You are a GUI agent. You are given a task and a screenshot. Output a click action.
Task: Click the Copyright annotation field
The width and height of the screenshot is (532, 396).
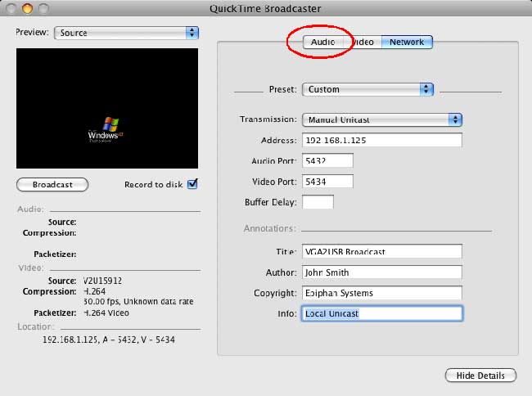(381, 293)
